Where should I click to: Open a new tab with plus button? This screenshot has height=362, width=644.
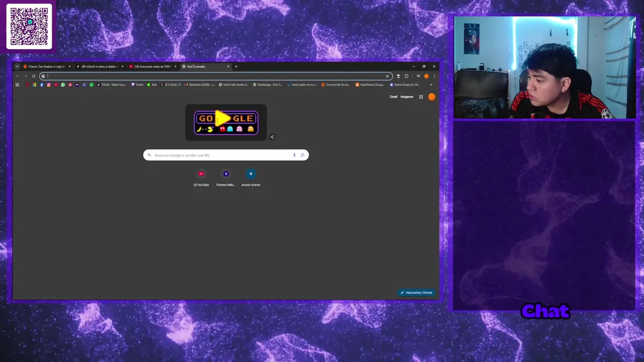pyautogui.click(x=236, y=66)
